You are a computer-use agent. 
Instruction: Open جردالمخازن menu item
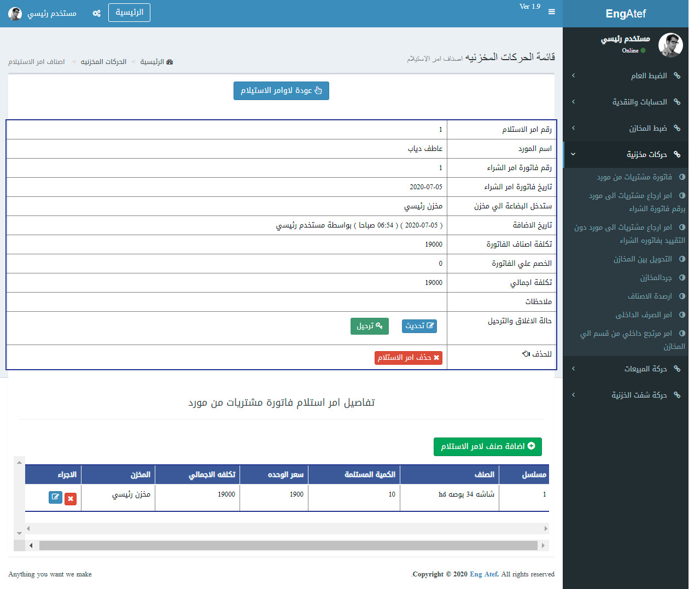pyautogui.click(x=626, y=277)
